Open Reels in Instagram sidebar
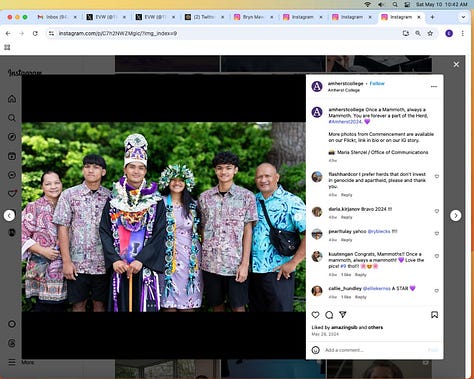 tap(12, 156)
